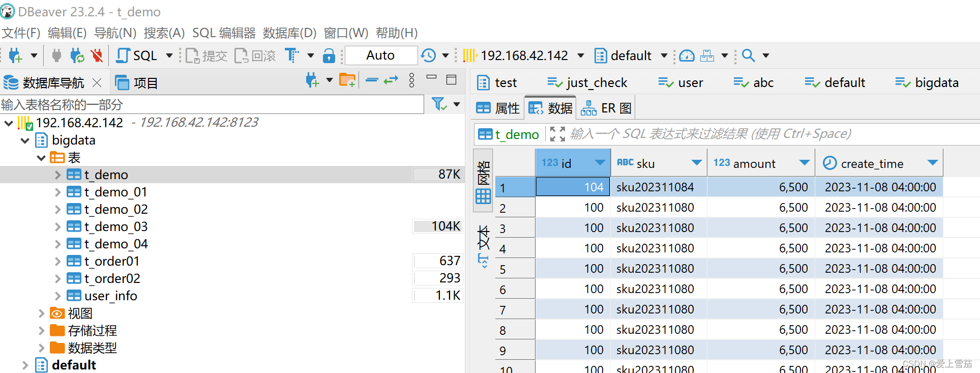Open the 帮助(H) menu
This screenshot has width=980, height=373.
(397, 33)
